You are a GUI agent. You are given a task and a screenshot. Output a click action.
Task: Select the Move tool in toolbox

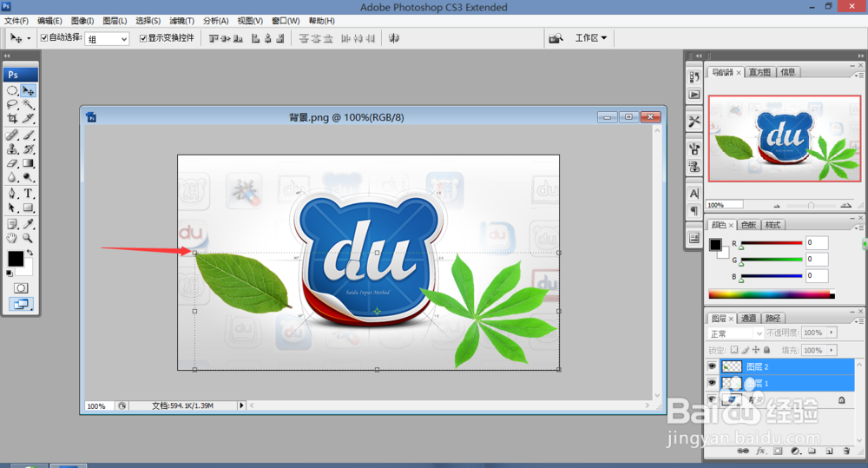coord(28,90)
